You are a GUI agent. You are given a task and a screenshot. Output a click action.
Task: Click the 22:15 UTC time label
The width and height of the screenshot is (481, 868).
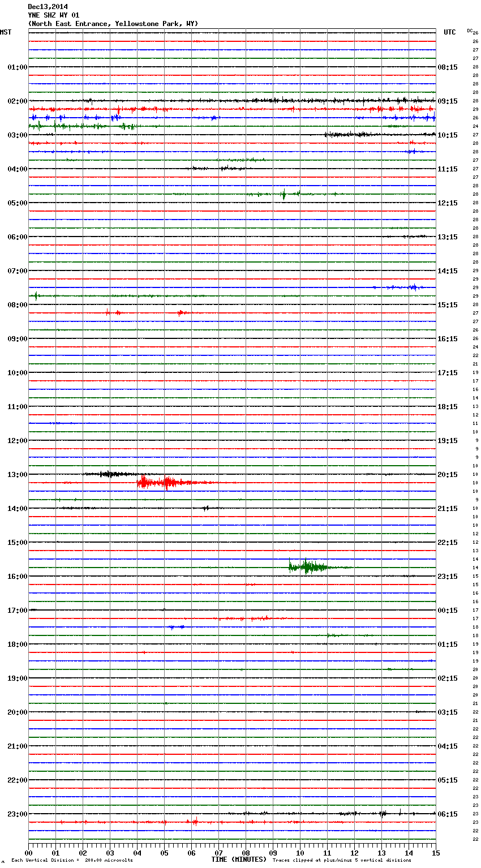click(x=448, y=543)
